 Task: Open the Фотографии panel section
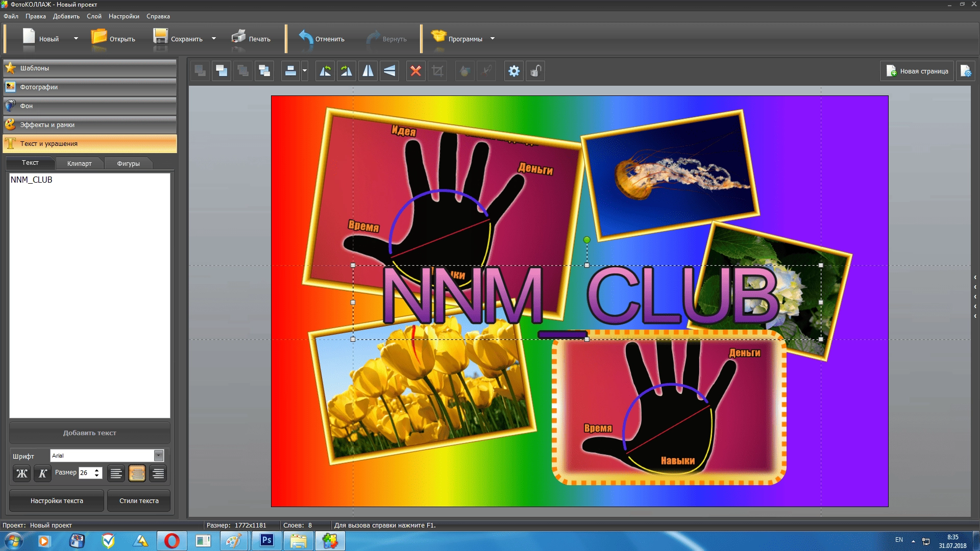pyautogui.click(x=90, y=87)
